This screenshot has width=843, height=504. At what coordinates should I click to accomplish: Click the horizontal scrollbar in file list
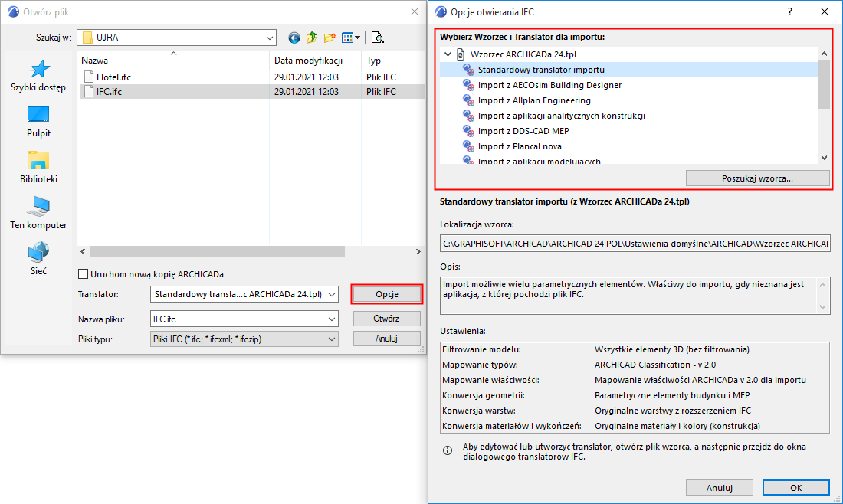pos(217,251)
